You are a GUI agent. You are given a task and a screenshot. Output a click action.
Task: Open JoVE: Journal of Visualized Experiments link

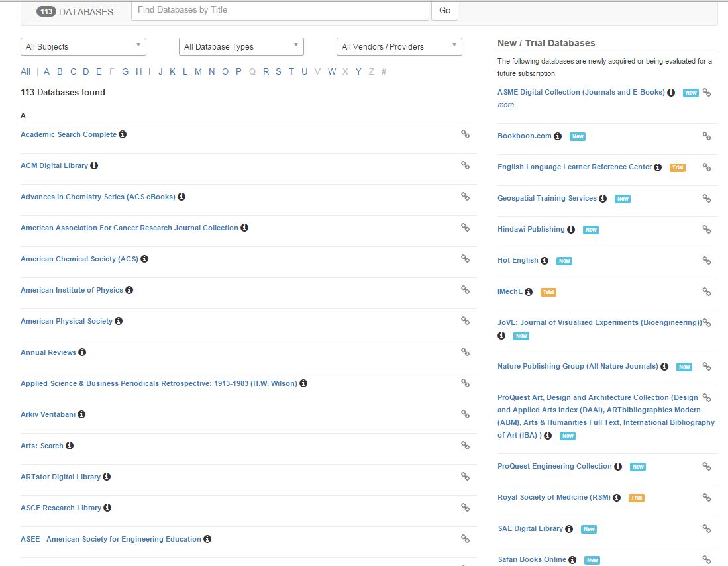coord(600,322)
